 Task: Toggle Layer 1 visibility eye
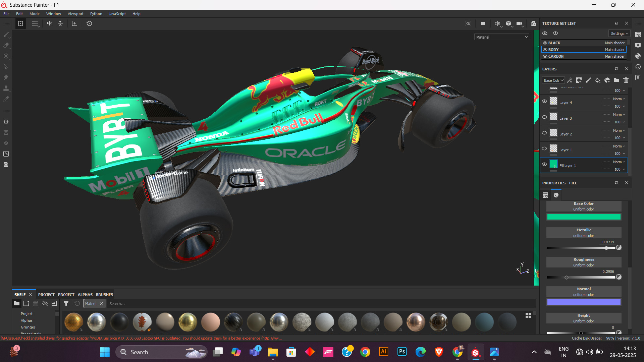click(x=544, y=148)
